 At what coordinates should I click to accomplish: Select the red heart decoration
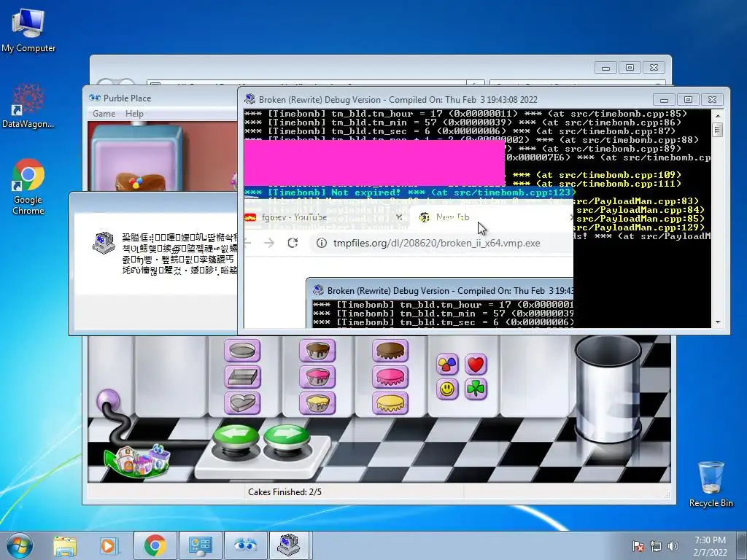(x=476, y=365)
